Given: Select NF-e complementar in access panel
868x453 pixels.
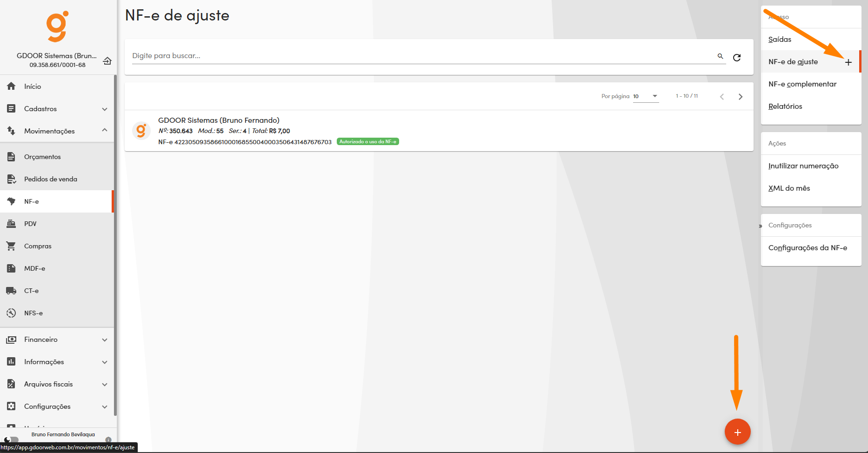Looking at the screenshot, I should coord(802,84).
